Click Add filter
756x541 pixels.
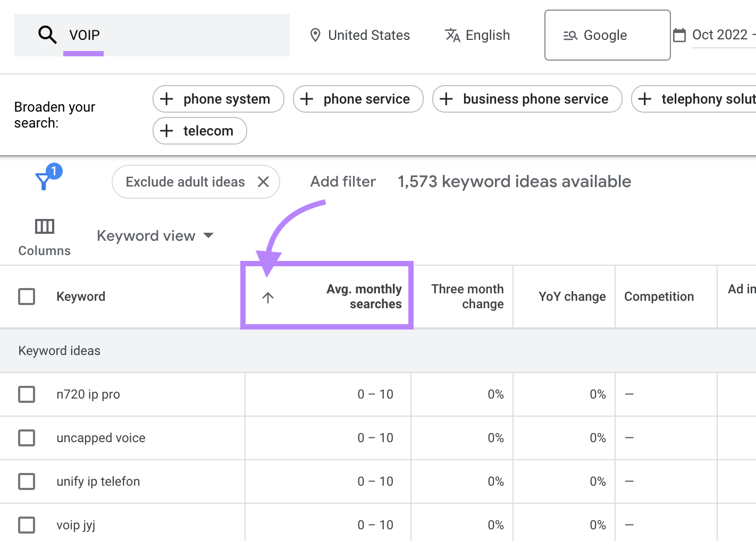pos(342,182)
